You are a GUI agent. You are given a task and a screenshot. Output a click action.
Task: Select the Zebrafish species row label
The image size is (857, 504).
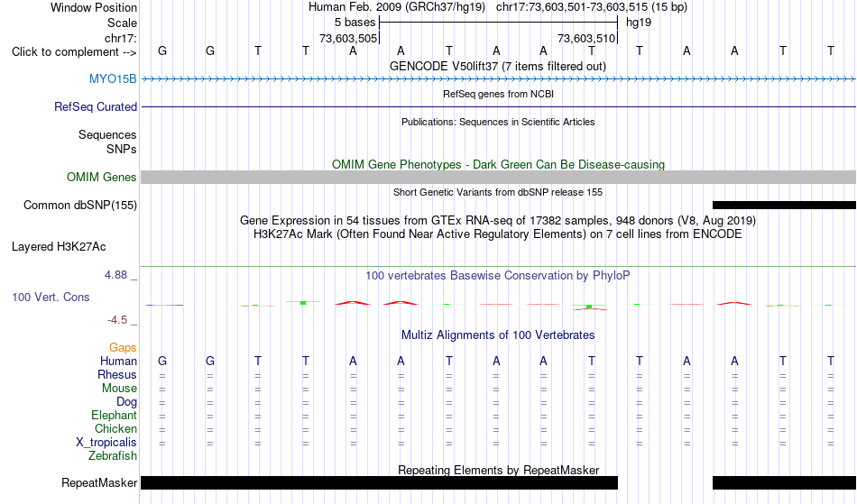point(113,455)
